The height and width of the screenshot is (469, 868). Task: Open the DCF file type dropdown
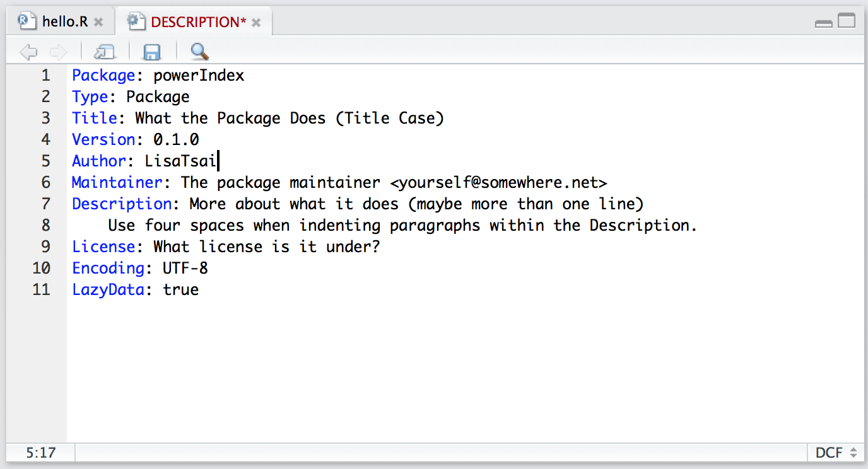point(836,453)
